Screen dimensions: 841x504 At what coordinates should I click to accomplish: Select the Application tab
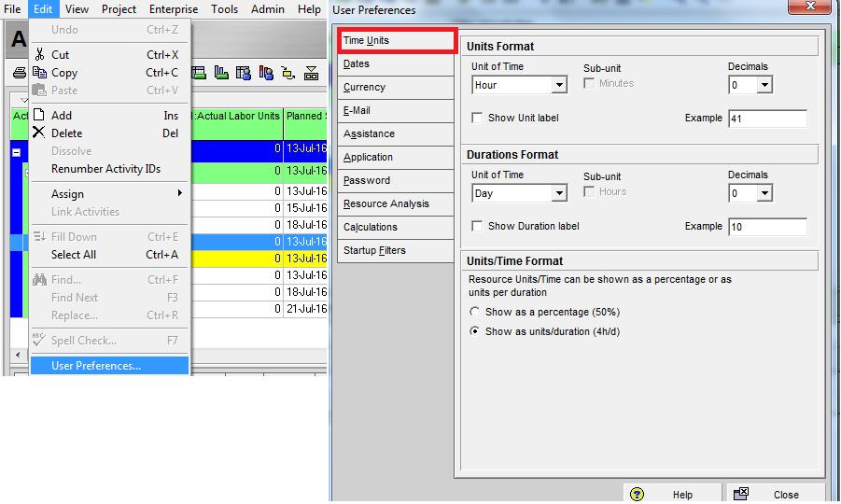point(396,157)
